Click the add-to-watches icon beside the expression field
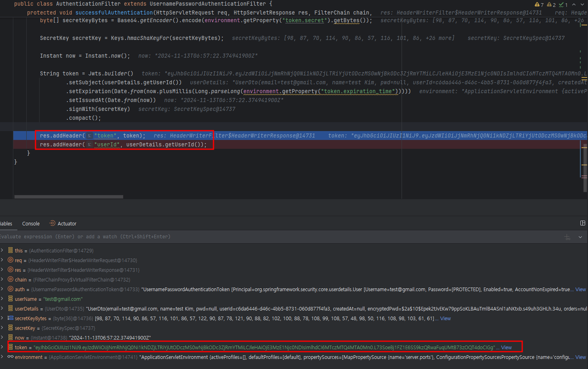 click(x=567, y=237)
